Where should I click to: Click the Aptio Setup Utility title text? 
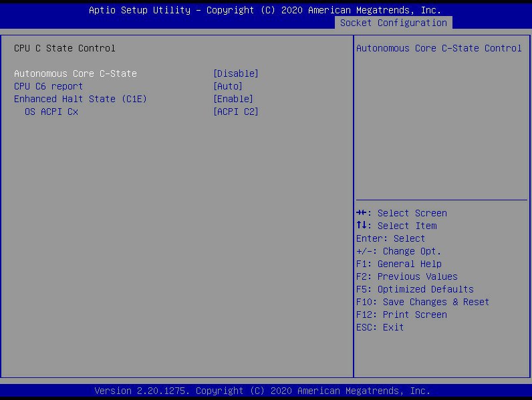265,10
